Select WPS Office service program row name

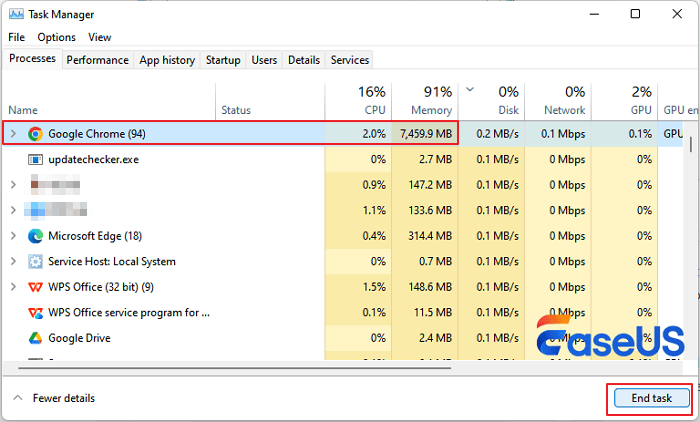point(129,313)
